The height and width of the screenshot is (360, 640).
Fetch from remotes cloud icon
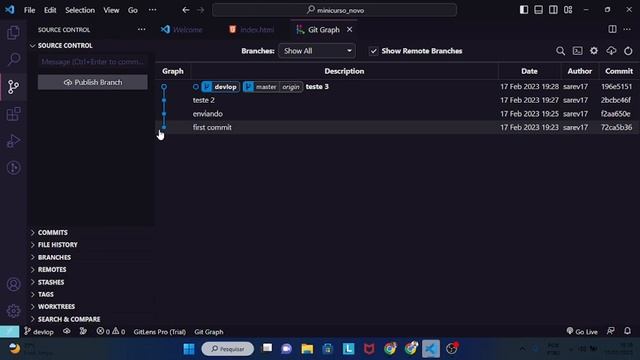click(x=611, y=51)
